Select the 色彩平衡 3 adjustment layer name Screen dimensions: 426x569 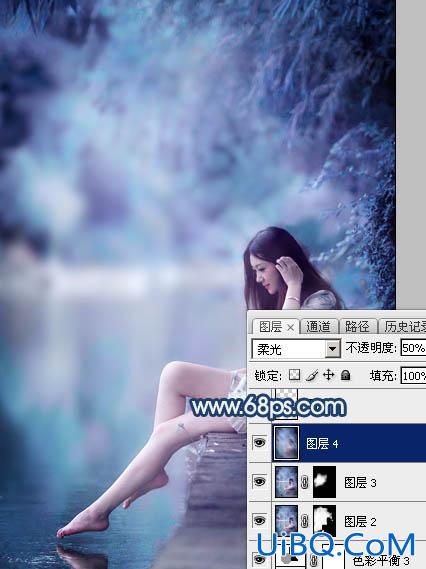[x=381, y=561]
